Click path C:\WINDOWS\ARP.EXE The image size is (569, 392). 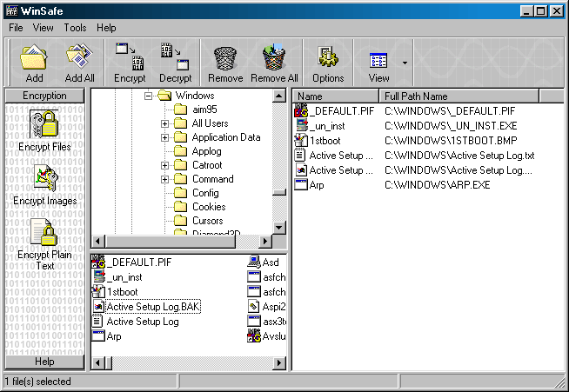point(438,185)
